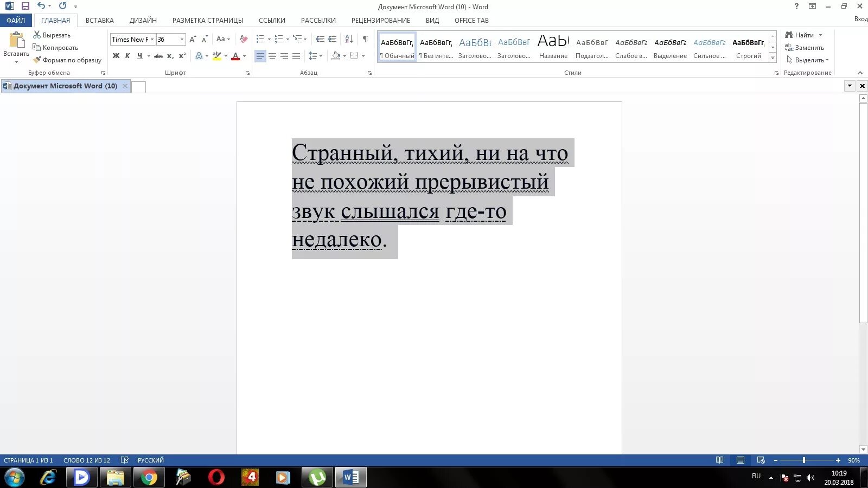Show paragraph marks with the ¶ icon
Image resolution: width=868 pixels, height=488 pixels.
click(x=365, y=40)
